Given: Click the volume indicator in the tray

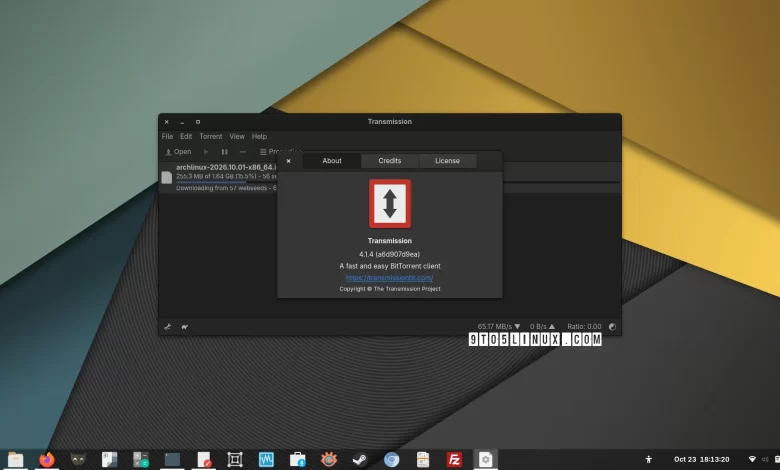Looking at the screenshot, I should coord(765,459).
